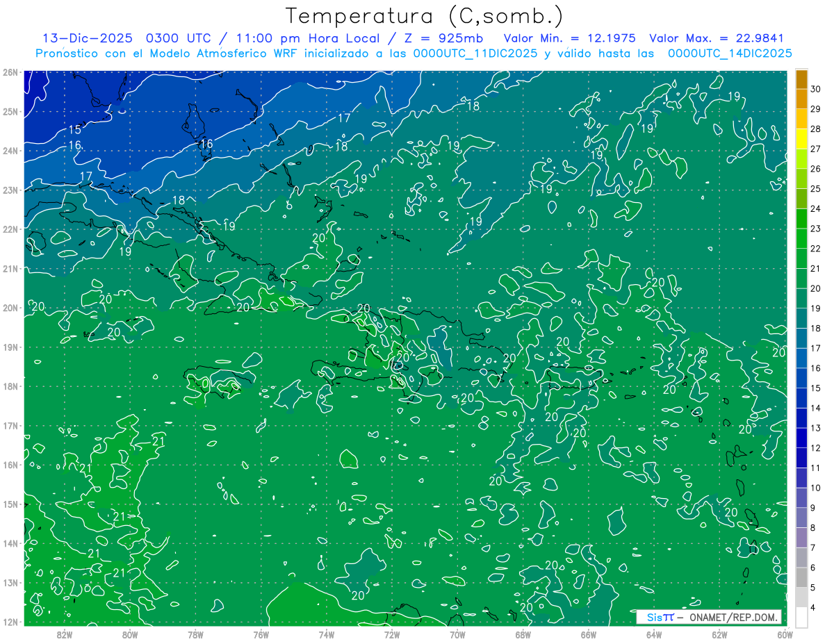Click color scale value 29
Viewport: 834px width, 644px height.
[816, 109]
